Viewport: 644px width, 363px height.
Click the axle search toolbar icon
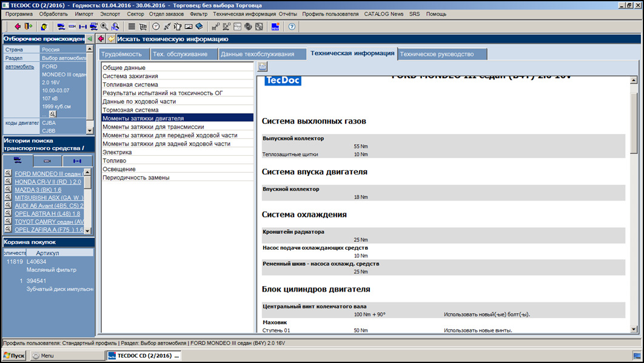(82, 27)
